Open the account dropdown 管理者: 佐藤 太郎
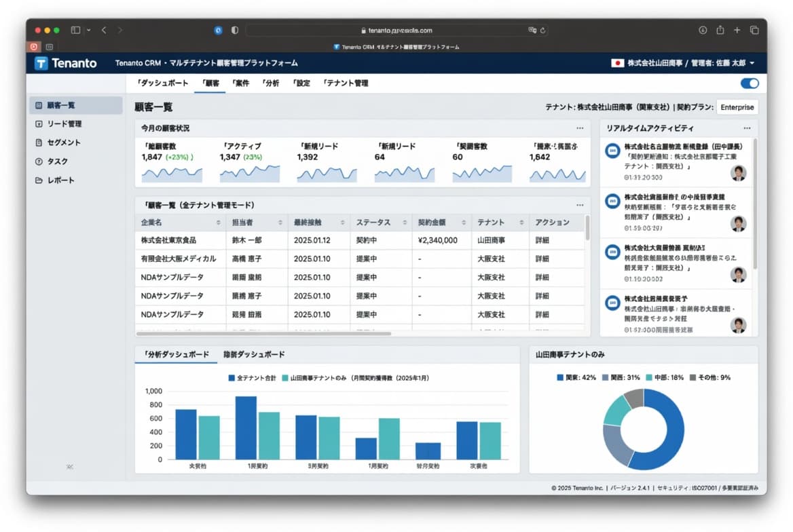The width and height of the screenshot is (793, 532). click(723, 63)
